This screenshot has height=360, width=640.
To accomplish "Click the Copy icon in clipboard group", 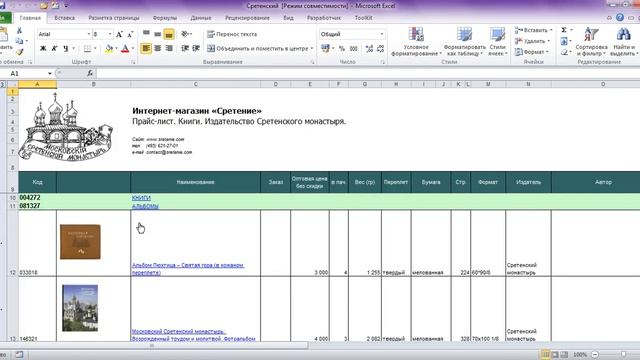I will coord(19,41).
